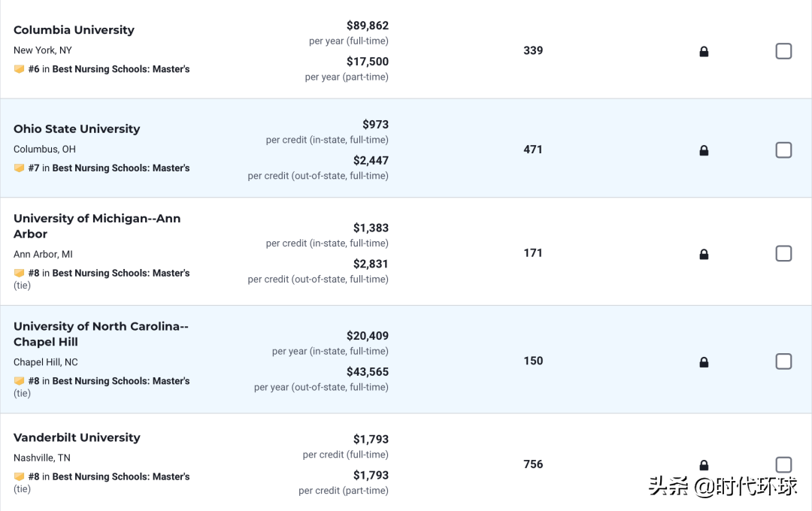Open the Columbia University school link

coord(74,30)
